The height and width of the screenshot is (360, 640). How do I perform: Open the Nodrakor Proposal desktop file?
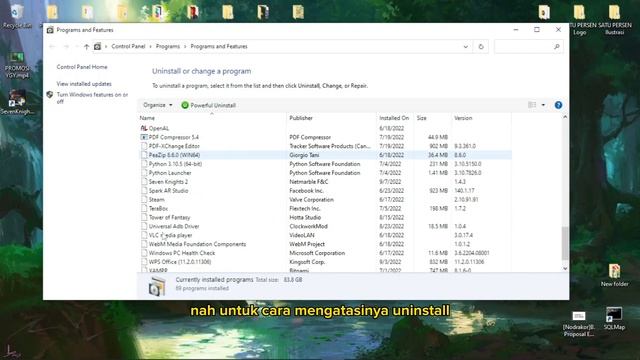pyautogui.click(x=579, y=324)
